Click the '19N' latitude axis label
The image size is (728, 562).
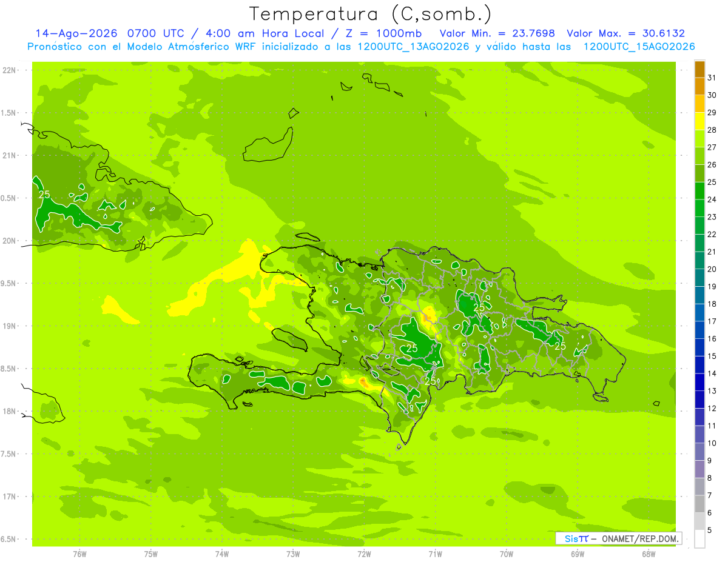pyautogui.click(x=9, y=326)
